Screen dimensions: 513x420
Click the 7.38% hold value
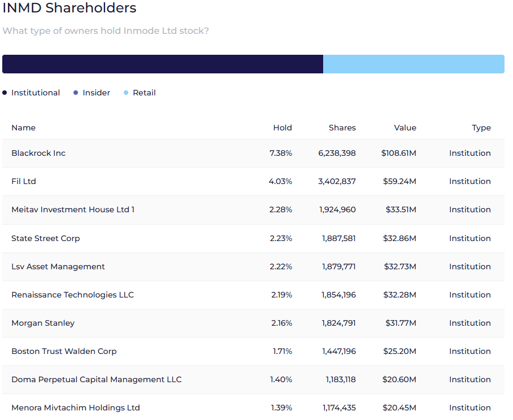point(281,154)
